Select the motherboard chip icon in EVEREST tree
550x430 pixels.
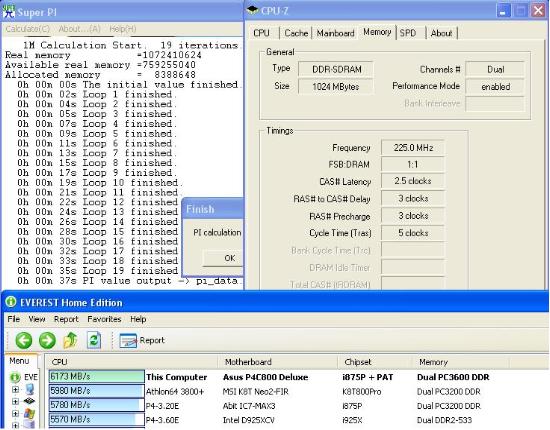29,401
